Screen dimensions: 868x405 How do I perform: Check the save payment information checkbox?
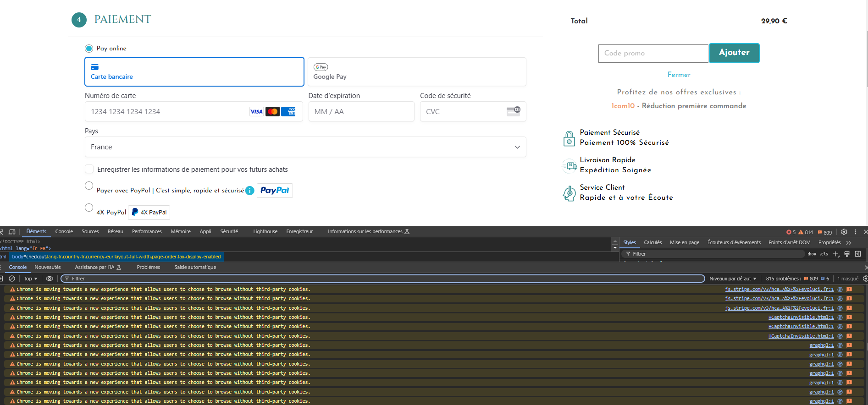pyautogui.click(x=89, y=169)
